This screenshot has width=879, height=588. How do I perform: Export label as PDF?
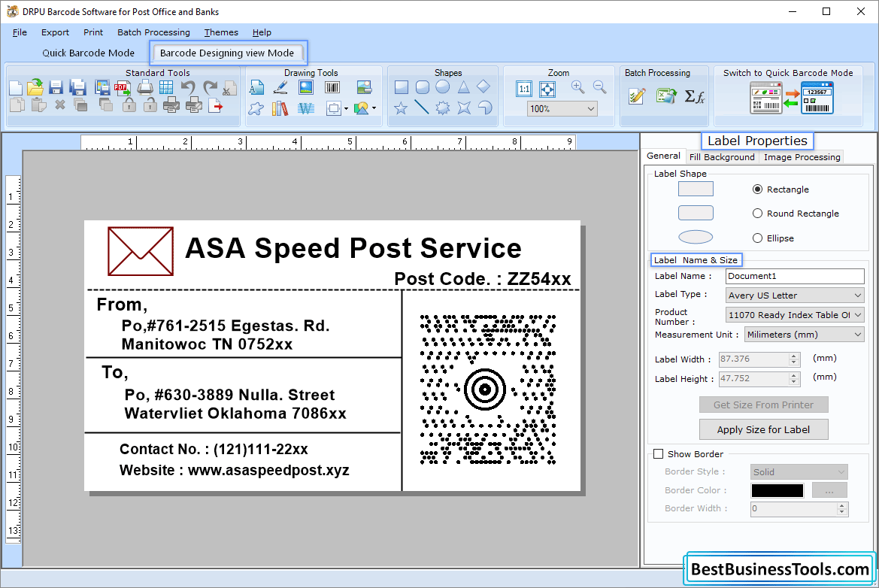click(123, 87)
